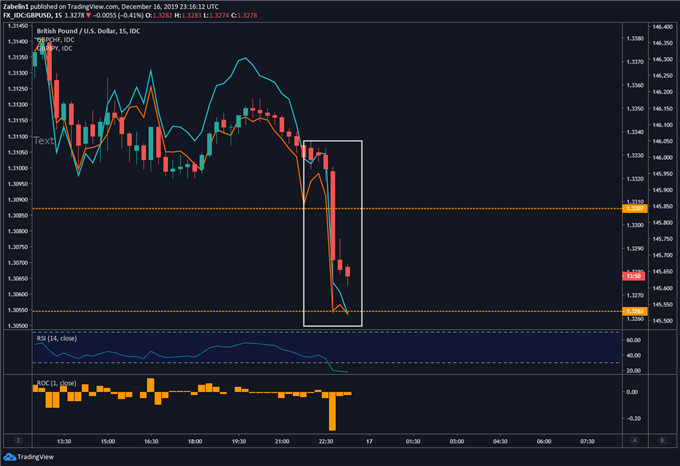Image resolution: width=680 pixels, height=466 pixels.
Task: Click the 18:00 time axis label
Action: pyautogui.click(x=195, y=441)
